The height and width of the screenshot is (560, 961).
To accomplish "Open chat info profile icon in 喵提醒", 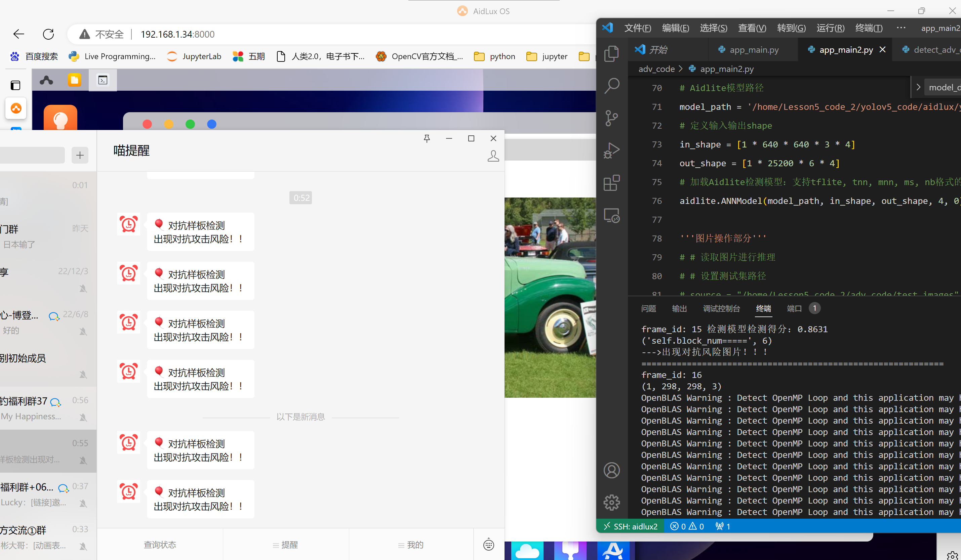I will click(493, 156).
